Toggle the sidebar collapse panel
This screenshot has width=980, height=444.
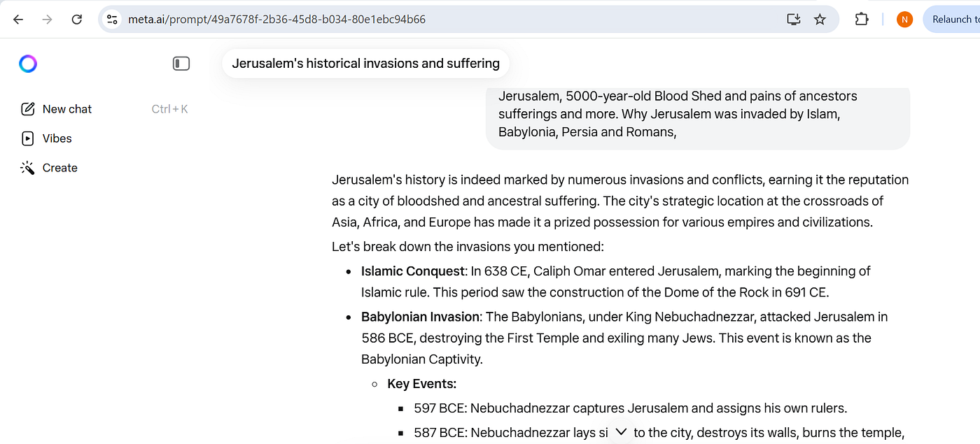click(181, 64)
